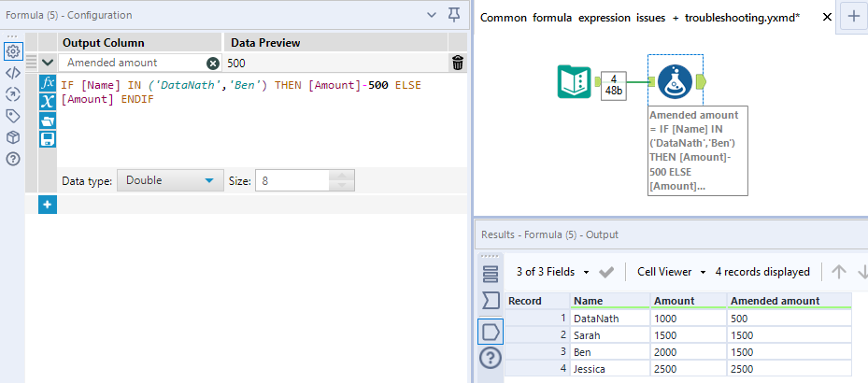Open the XML view code icon
Screen dimensions: 868x383
pyautogui.click(x=12, y=73)
